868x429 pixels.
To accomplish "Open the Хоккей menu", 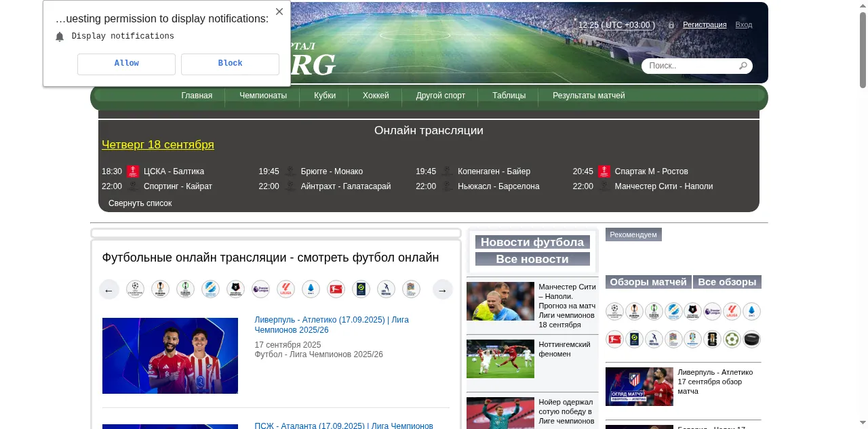I will (x=376, y=96).
